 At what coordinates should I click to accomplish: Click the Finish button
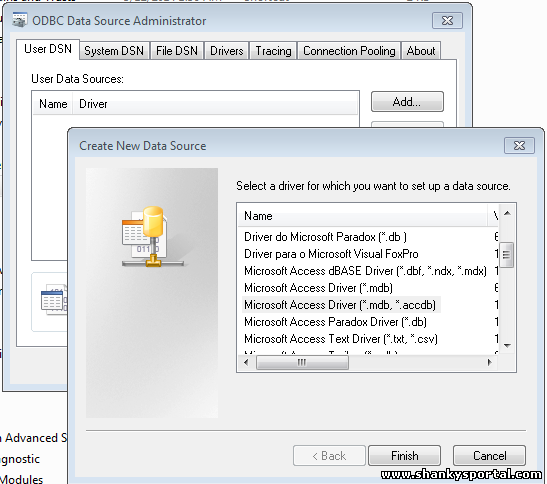pos(404,455)
